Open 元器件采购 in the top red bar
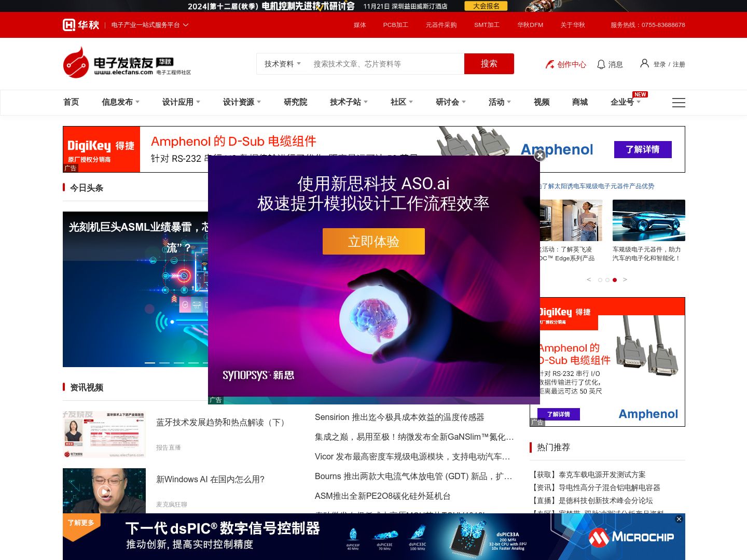Screen dimensions: 747x560 point(441,25)
